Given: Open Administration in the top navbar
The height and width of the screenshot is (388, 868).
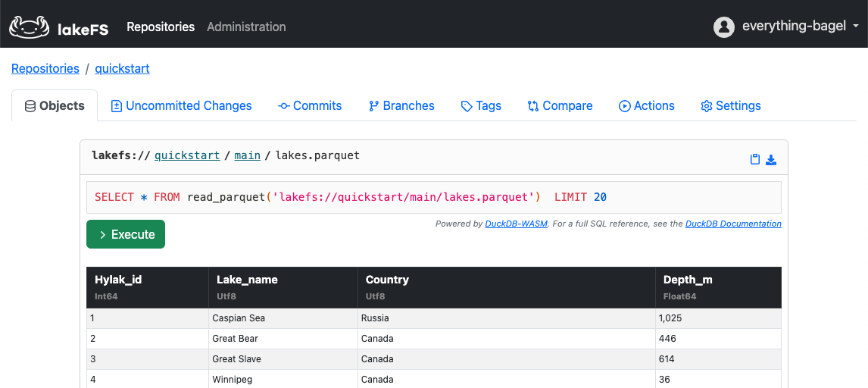Looking at the screenshot, I should click(x=246, y=27).
